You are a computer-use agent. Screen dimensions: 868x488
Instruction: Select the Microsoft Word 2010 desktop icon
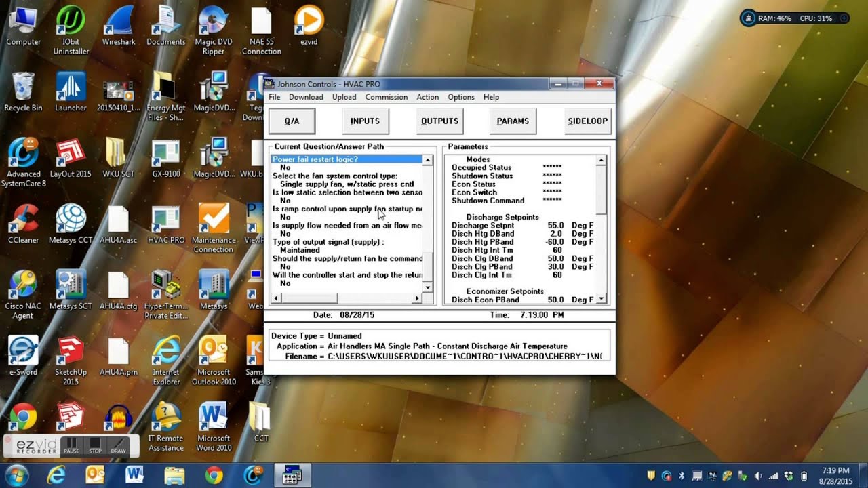214,427
